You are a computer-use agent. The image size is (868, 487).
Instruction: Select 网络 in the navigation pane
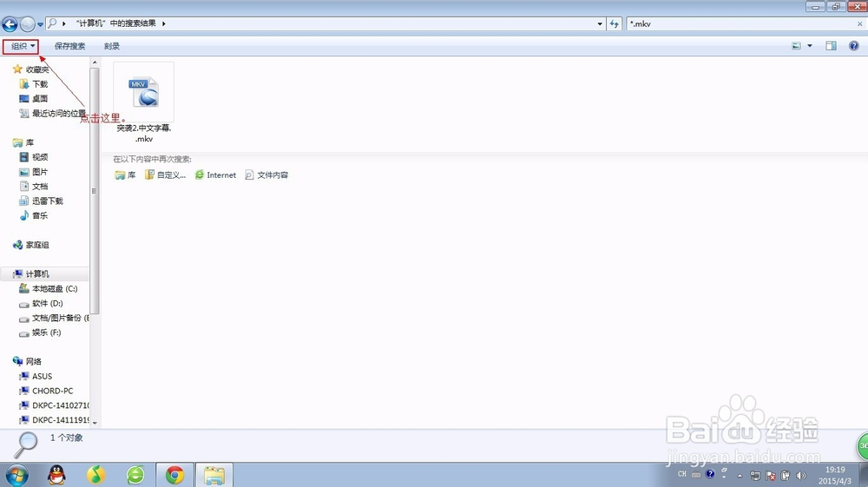pos(27,361)
